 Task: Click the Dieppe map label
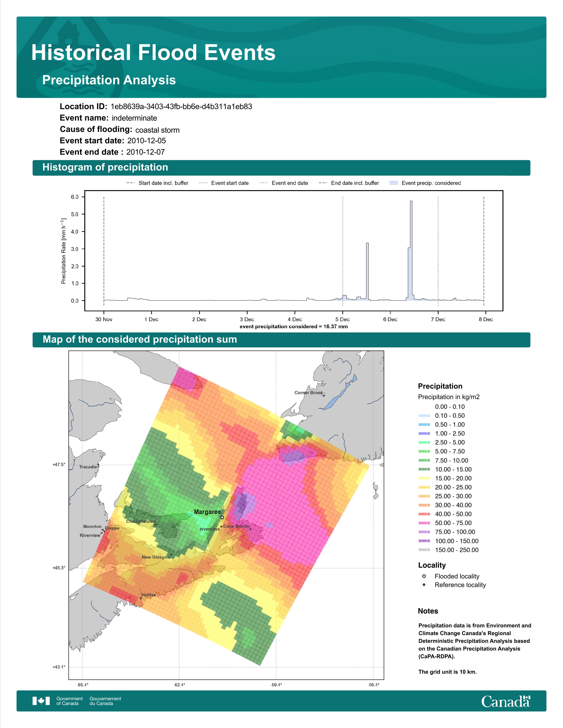[112, 528]
